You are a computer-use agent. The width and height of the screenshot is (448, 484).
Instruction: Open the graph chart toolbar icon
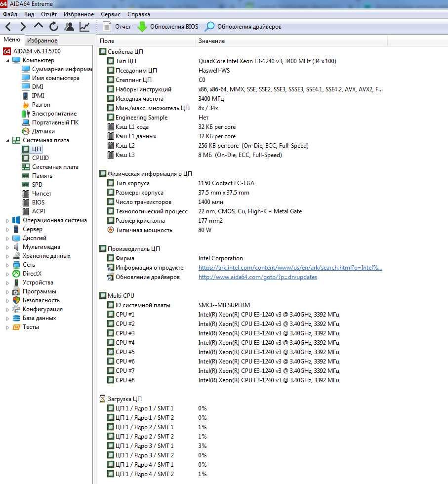(x=84, y=27)
